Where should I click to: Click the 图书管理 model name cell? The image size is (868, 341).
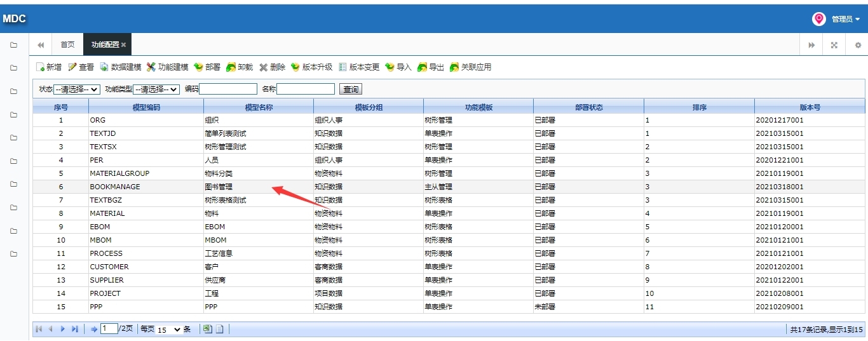tap(259, 187)
